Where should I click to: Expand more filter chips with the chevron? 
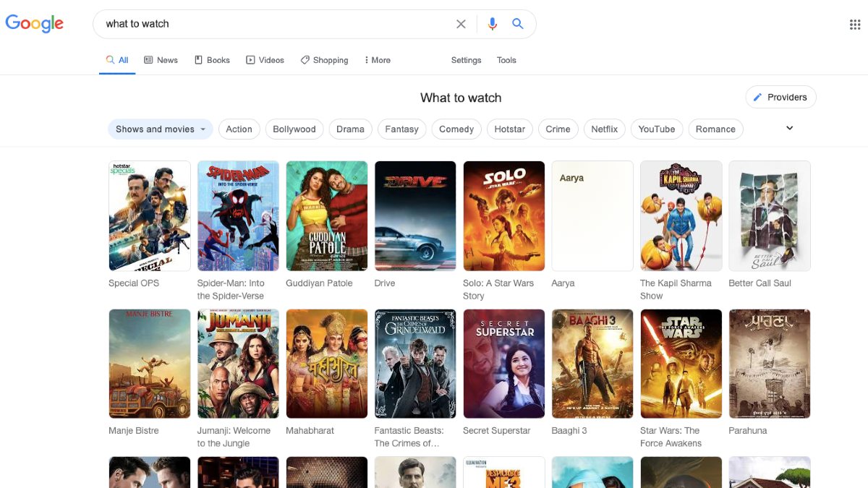point(788,127)
